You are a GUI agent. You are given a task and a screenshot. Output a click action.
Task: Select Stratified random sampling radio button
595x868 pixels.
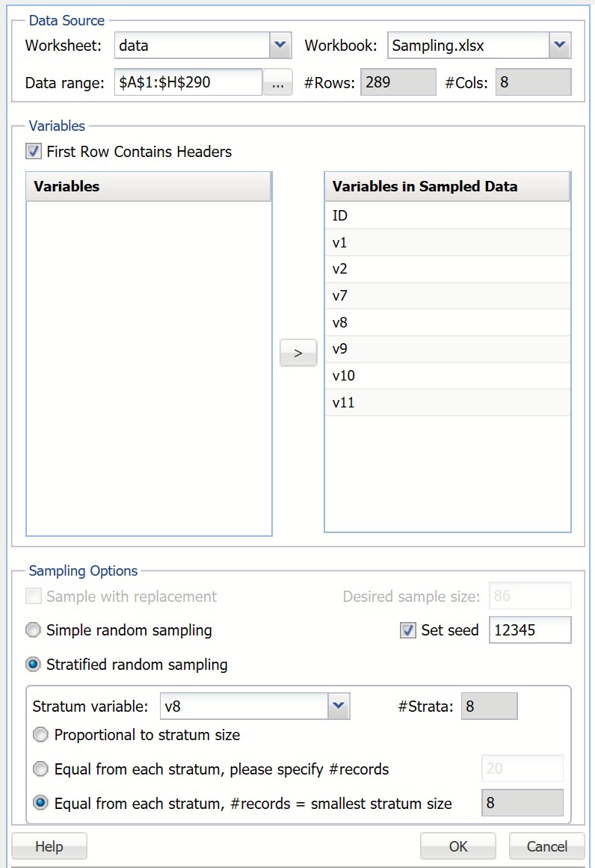coord(34,665)
